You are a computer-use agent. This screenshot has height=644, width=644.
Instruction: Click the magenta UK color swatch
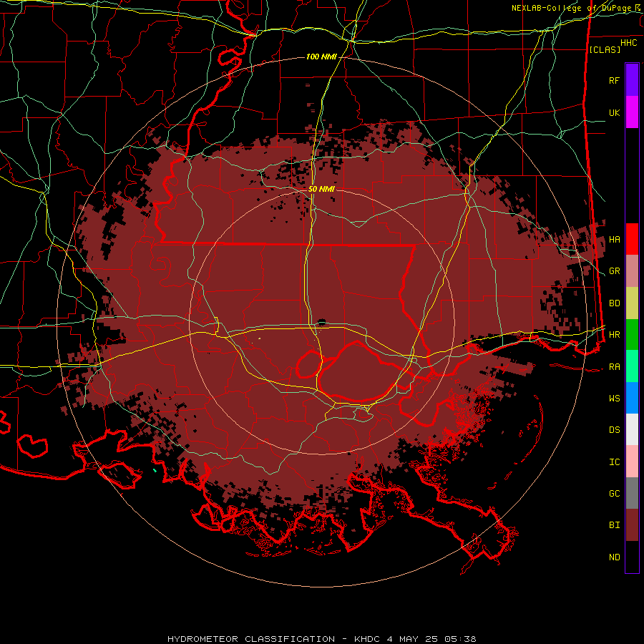point(632,112)
